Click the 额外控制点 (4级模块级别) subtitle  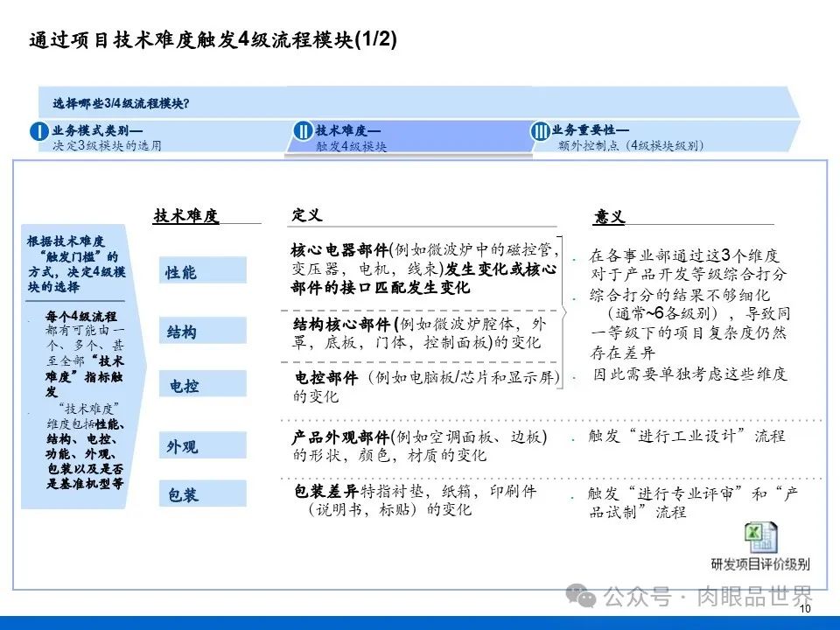point(631,145)
